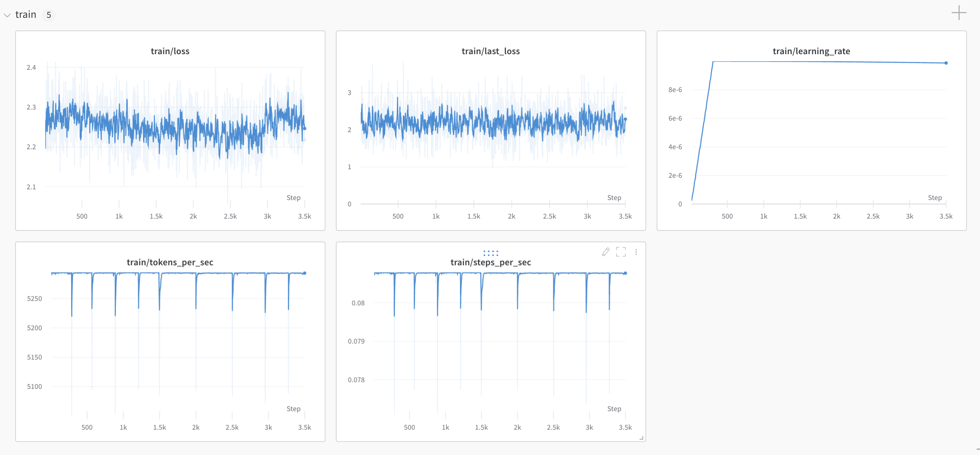Click the train section title
Image resolution: width=980 pixels, height=455 pixels.
click(26, 14)
